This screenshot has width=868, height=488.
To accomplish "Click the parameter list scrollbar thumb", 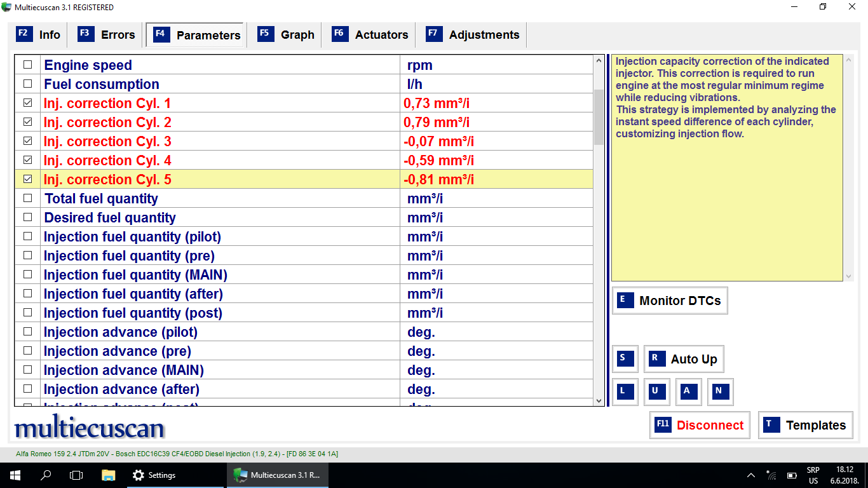I will 599,117.
